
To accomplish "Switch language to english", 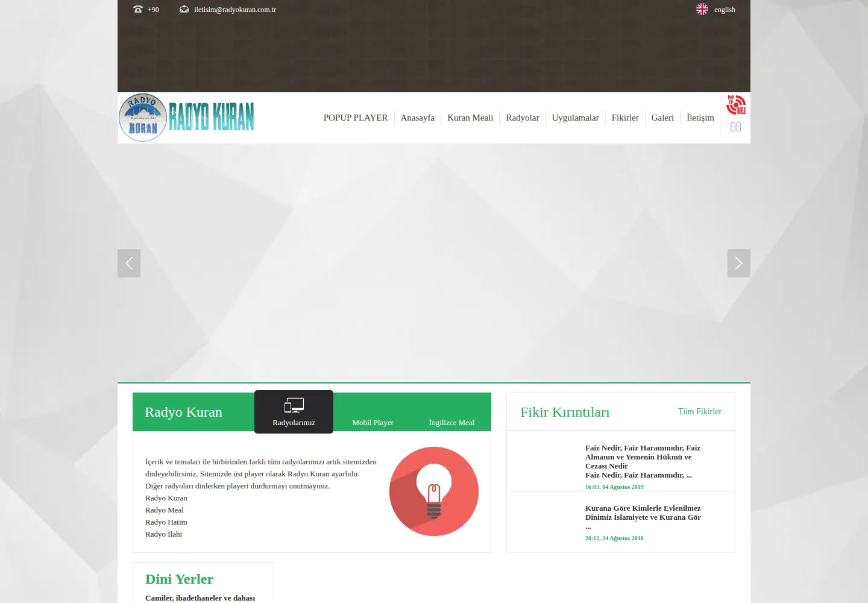I will pyautogui.click(x=725, y=10).
